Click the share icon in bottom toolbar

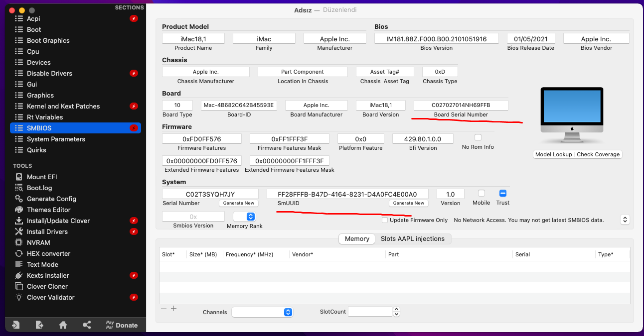pyautogui.click(x=87, y=325)
